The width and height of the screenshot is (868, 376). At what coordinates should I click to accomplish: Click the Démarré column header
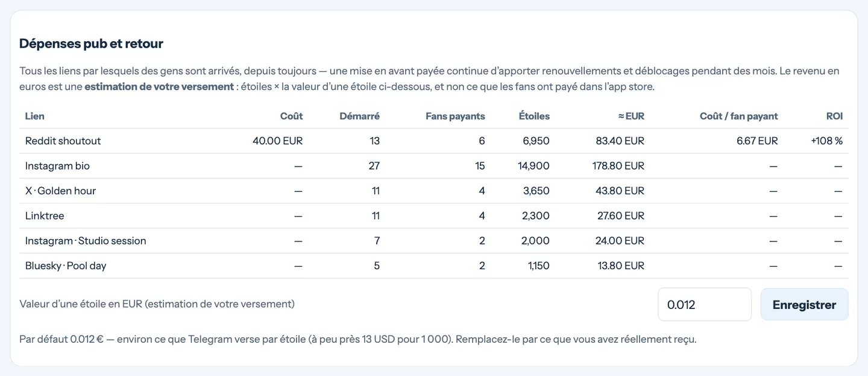pyautogui.click(x=359, y=116)
